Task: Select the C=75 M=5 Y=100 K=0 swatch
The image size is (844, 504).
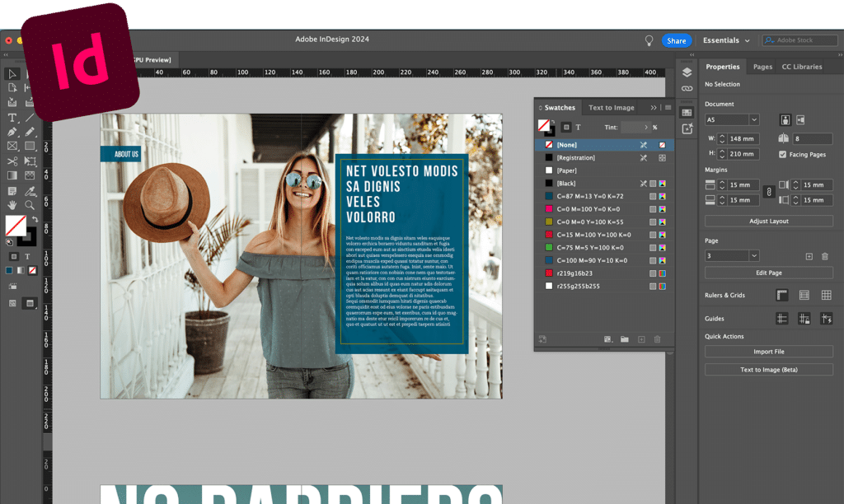Action: 604,247
